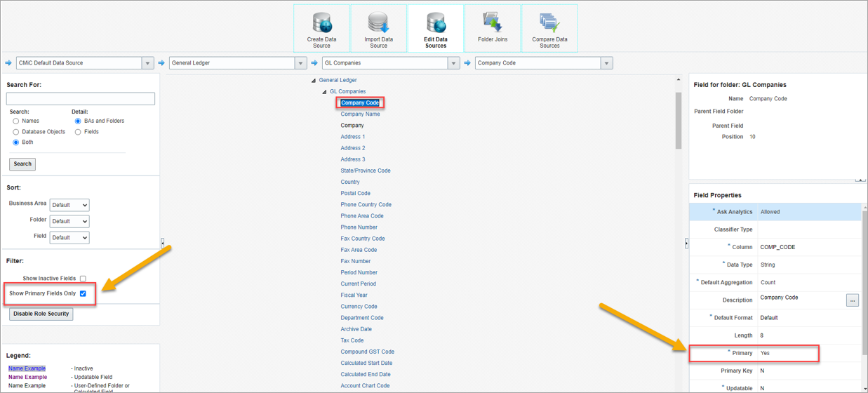868x393 pixels.
Task: Select the Company tree item
Action: click(352, 126)
